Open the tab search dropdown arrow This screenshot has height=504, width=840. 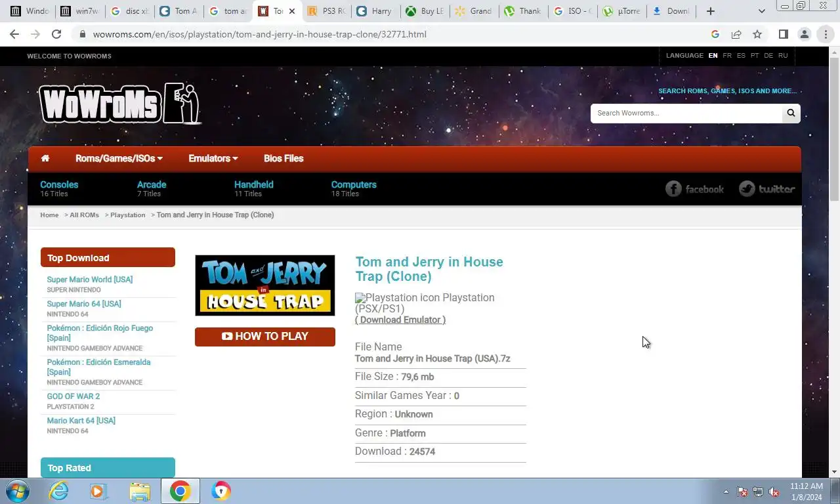761,11
